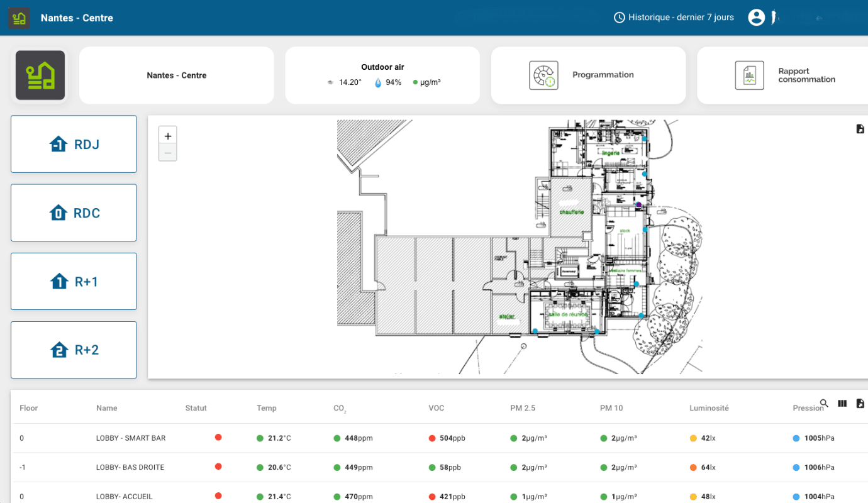Viewport: 868px width, 503px height.
Task: Select the R+2 floor level
Action: (74, 350)
